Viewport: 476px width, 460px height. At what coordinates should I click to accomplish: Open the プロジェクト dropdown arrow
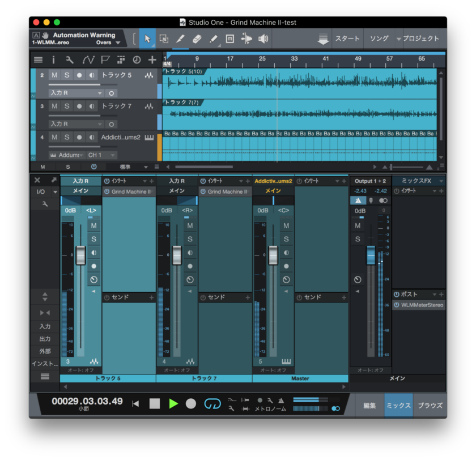pos(398,39)
